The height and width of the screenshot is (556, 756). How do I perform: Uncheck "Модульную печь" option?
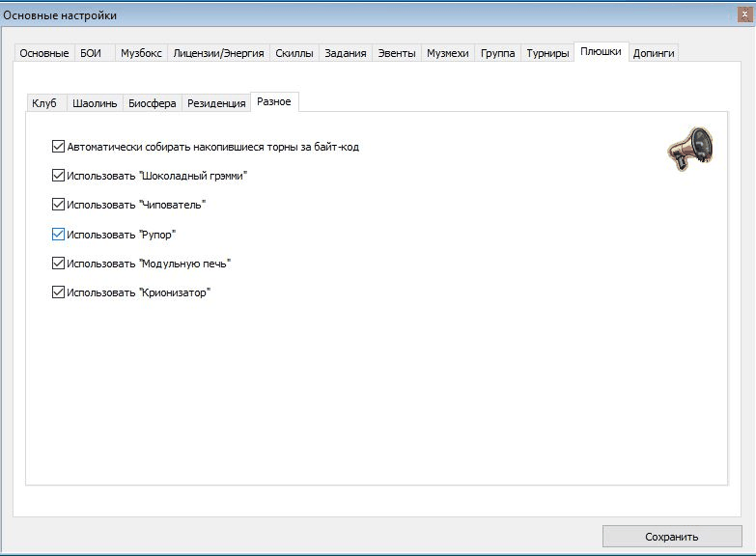coord(58,263)
